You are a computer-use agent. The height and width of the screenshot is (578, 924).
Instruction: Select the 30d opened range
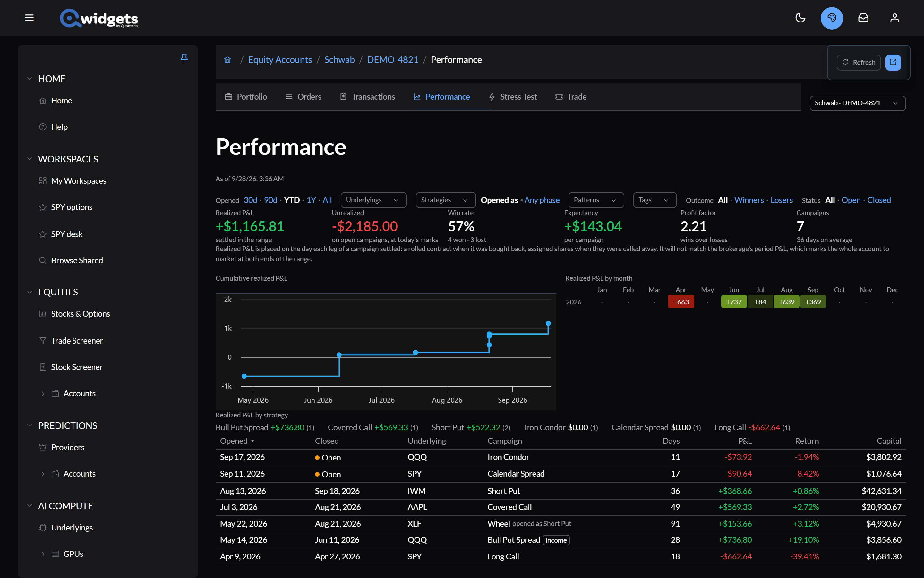251,200
